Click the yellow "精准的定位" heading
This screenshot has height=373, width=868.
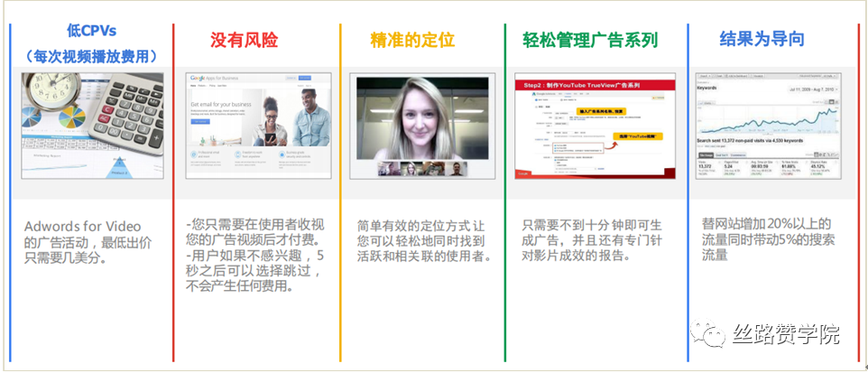pyautogui.click(x=412, y=40)
